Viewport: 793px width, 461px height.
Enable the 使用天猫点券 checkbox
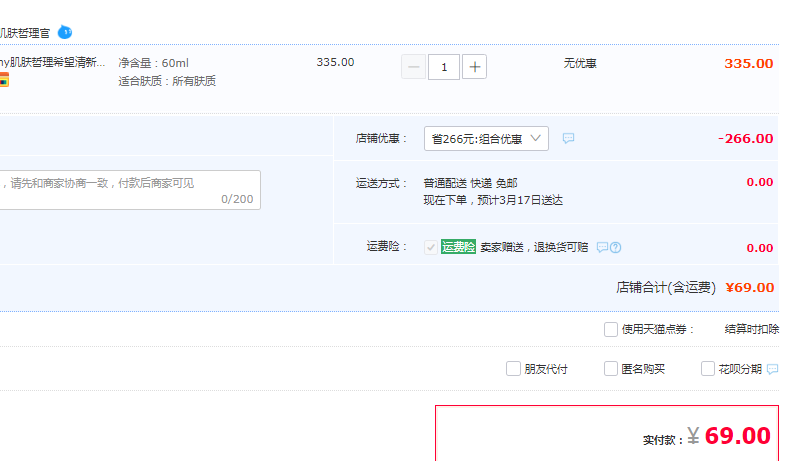[x=610, y=330]
